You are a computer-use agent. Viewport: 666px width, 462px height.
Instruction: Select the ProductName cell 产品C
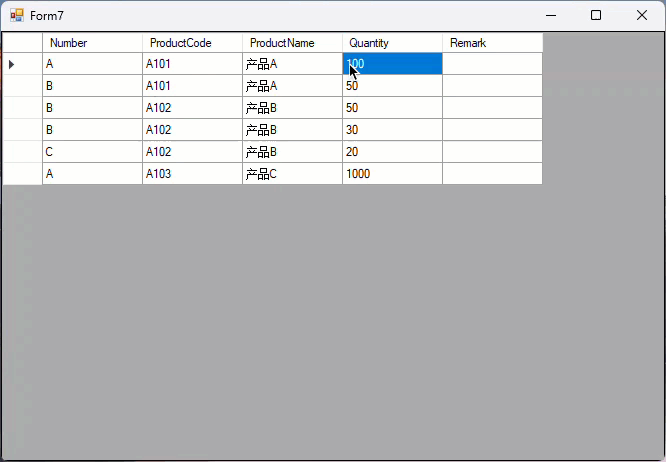pyautogui.click(x=292, y=174)
